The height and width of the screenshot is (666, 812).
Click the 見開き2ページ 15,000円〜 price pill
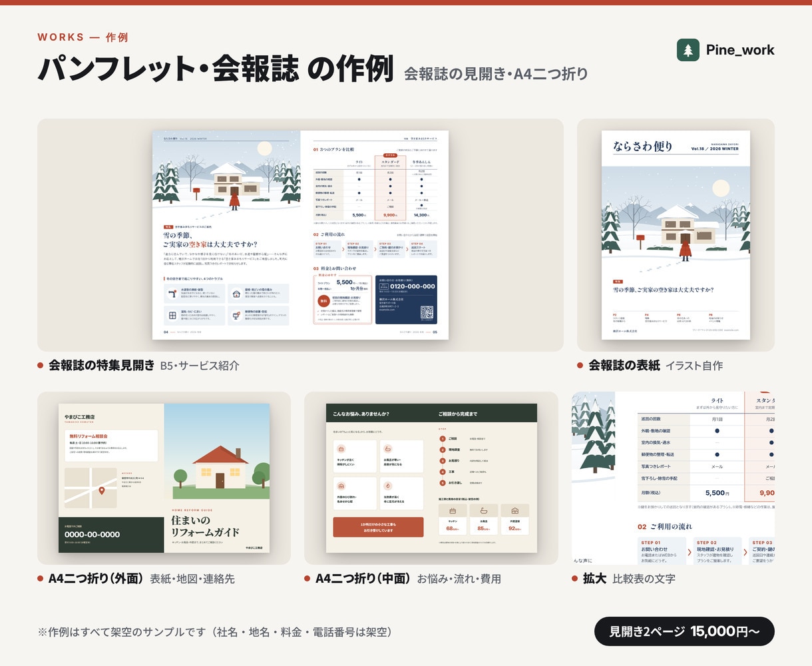pyautogui.click(x=684, y=631)
